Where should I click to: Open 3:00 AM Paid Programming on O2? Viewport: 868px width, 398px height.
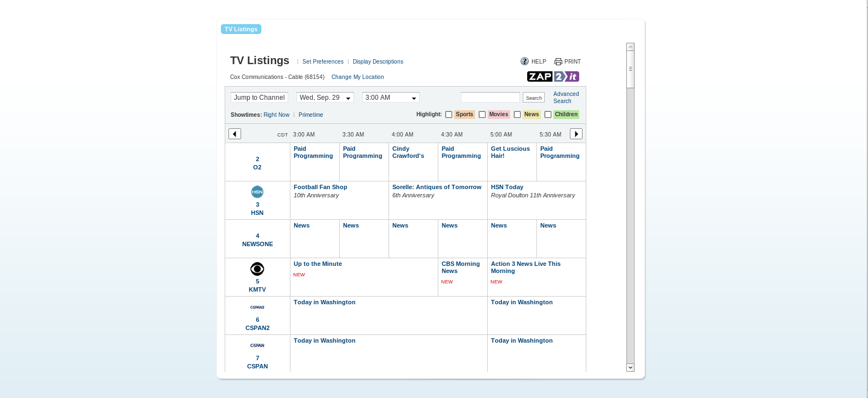pos(313,152)
